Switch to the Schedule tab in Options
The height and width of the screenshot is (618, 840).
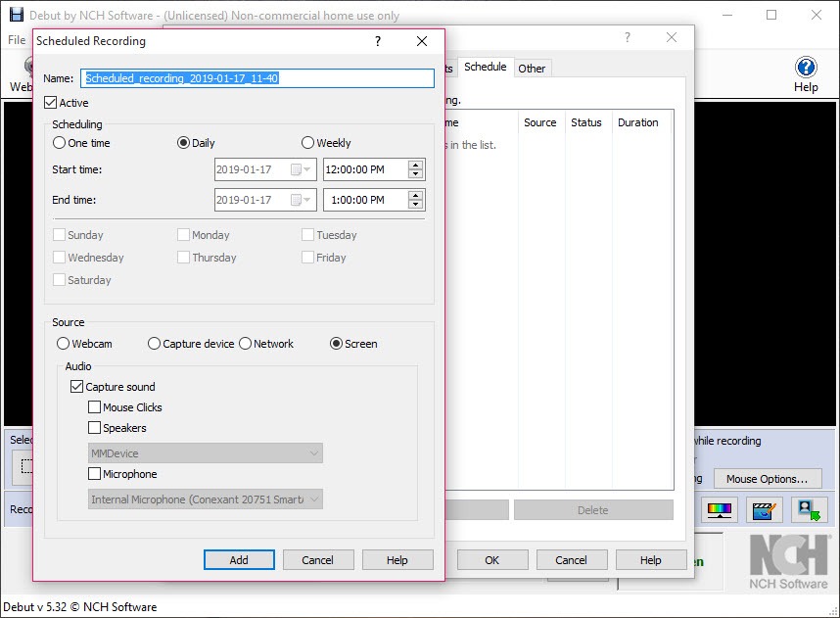(x=485, y=67)
